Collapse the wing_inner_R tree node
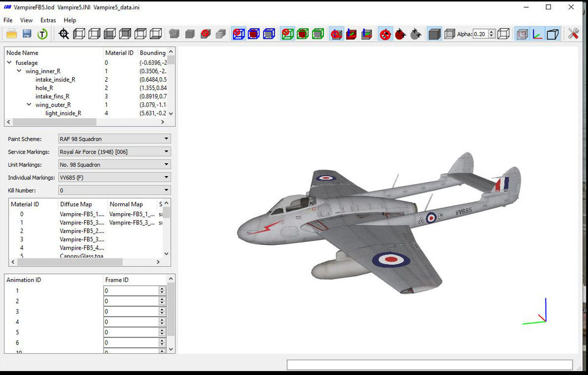Viewport: 588px width, 375px height. pyautogui.click(x=19, y=71)
